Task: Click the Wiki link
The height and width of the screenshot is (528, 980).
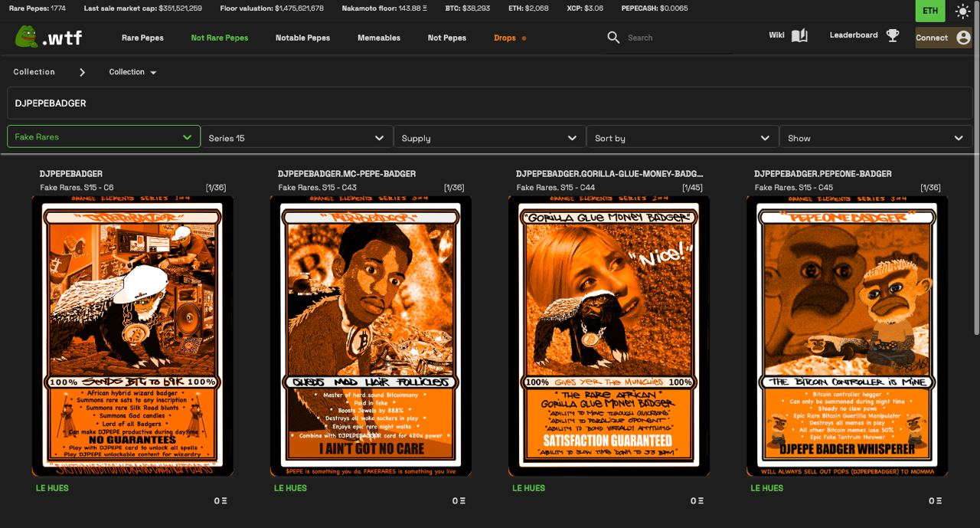Action: point(776,35)
